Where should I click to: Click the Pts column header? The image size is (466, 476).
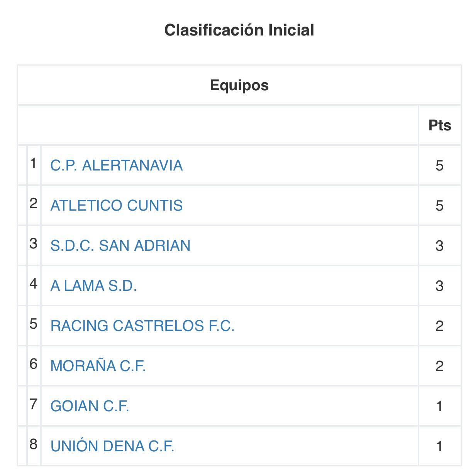tap(439, 125)
